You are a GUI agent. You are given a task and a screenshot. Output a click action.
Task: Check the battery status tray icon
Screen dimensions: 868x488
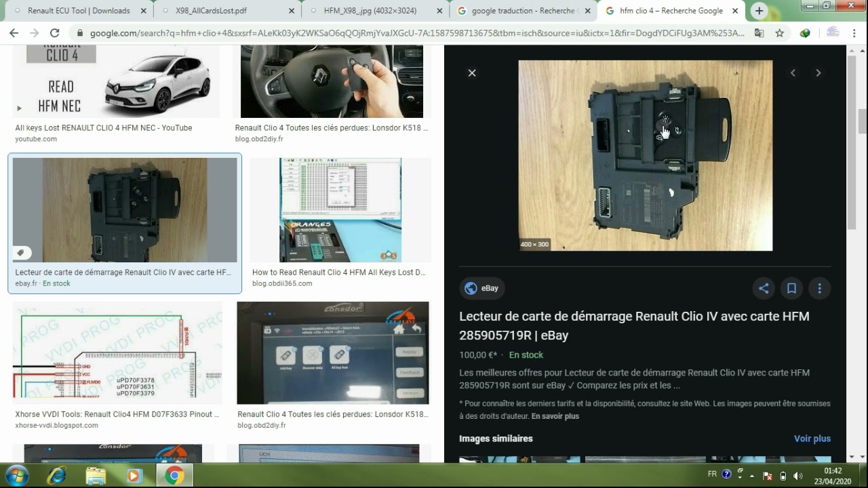[x=783, y=476]
